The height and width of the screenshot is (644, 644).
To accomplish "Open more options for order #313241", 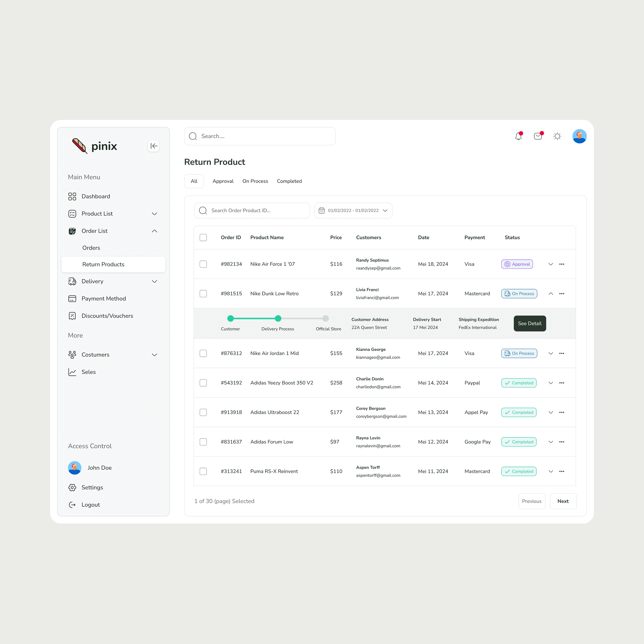I will [562, 471].
